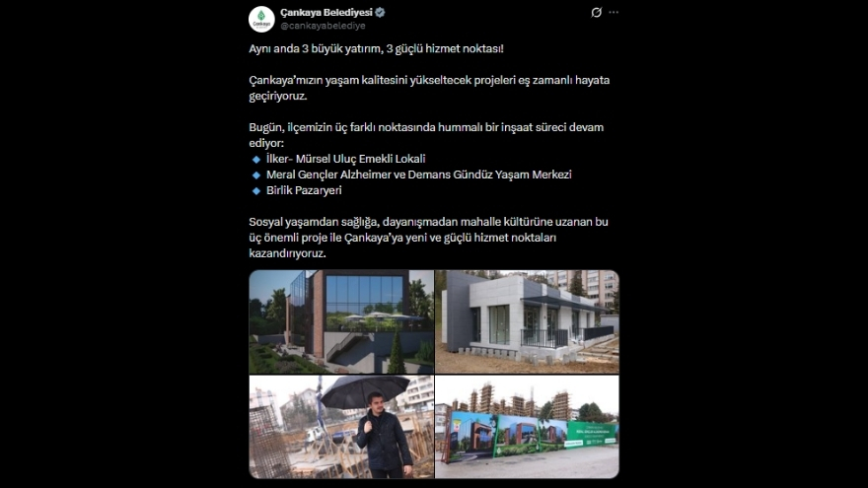
Task: Click the 'Birlik Pazaryeri' list item text
Action: pos(304,190)
